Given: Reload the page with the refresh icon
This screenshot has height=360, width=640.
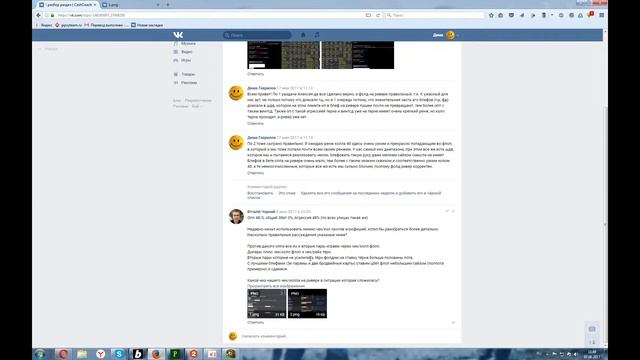Looking at the screenshot, I should (378, 15).
